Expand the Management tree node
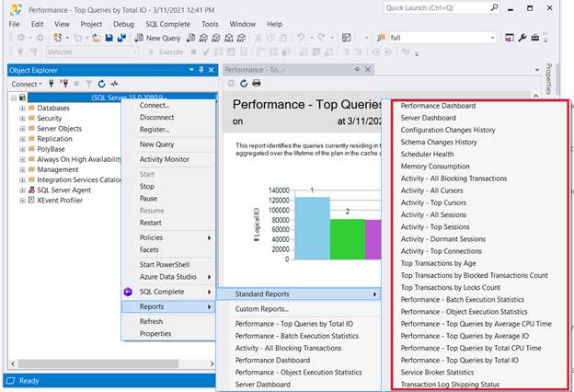 [x=22, y=170]
